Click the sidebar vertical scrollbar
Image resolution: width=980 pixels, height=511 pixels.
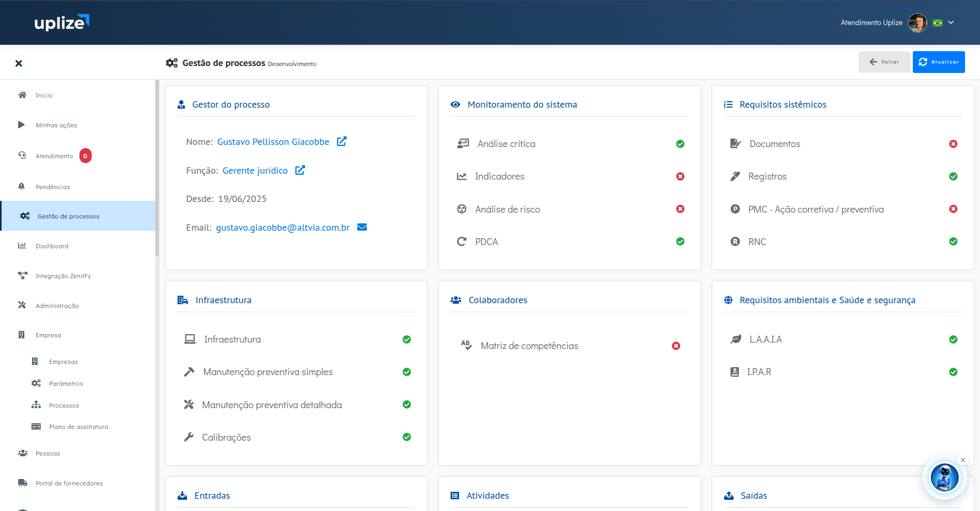(157, 168)
